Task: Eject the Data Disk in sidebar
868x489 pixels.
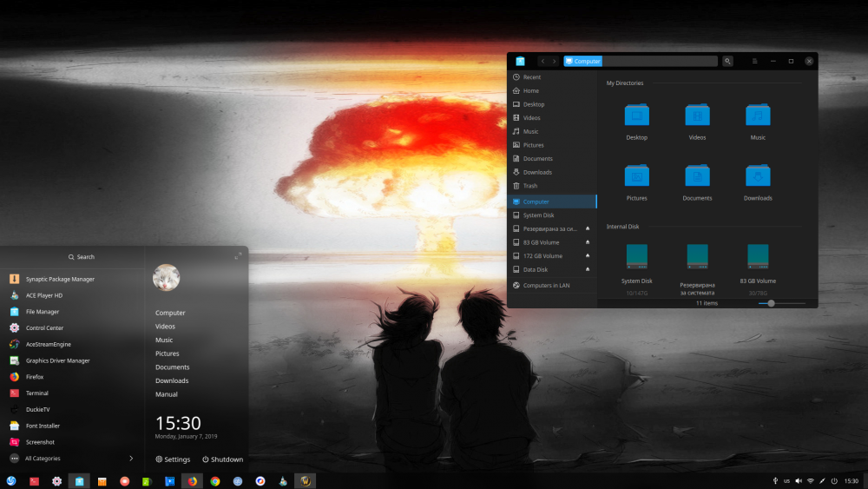Action: [x=588, y=269]
